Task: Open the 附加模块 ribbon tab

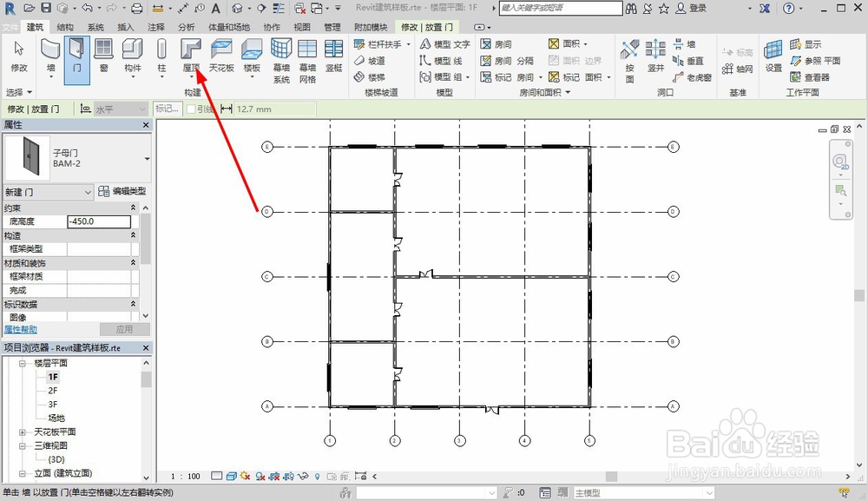Action: (x=371, y=27)
